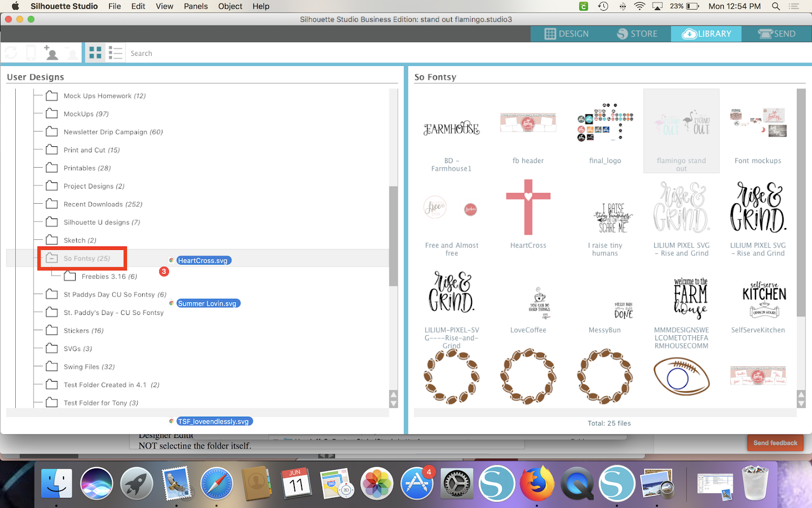Switch to grid (icon) view
This screenshot has height=508, width=812.
[x=95, y=53]
